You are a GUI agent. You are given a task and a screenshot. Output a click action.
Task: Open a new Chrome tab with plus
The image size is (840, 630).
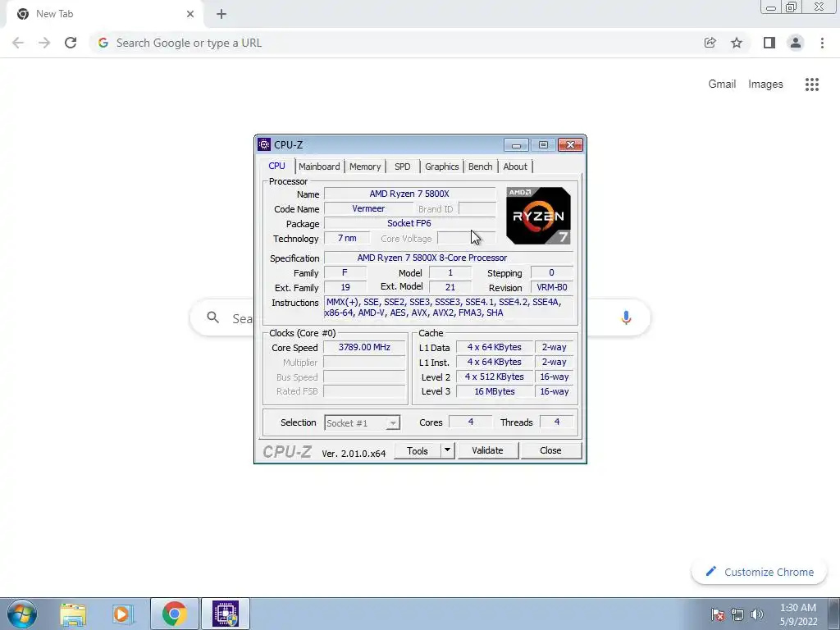pyautogui.click(x=221, y=14)
